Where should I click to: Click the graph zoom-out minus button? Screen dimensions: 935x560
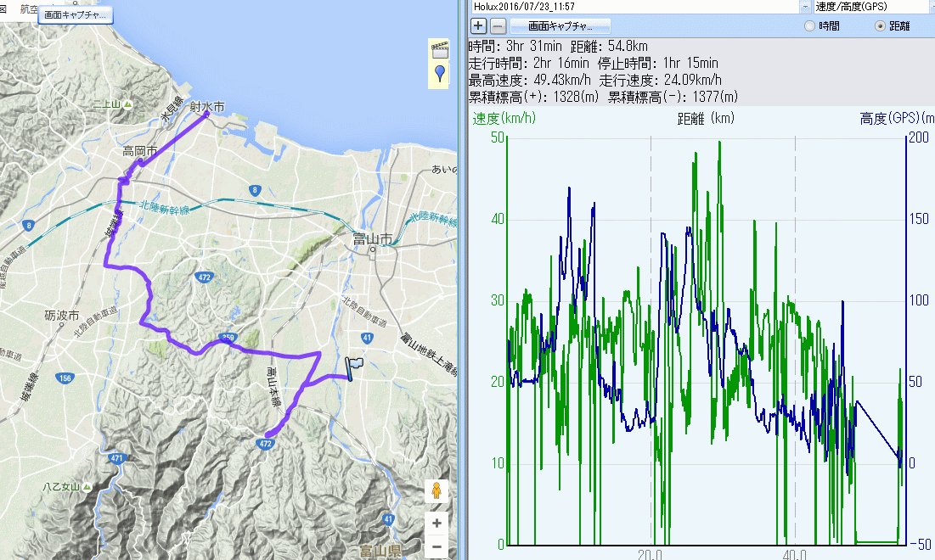(x=498, y=25)
